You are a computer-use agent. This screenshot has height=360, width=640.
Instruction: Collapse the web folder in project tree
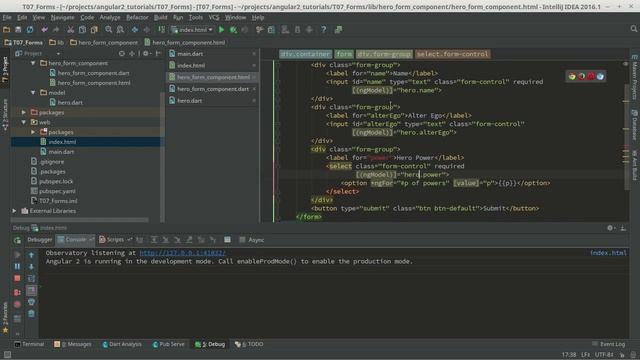[x=24, y=122]
